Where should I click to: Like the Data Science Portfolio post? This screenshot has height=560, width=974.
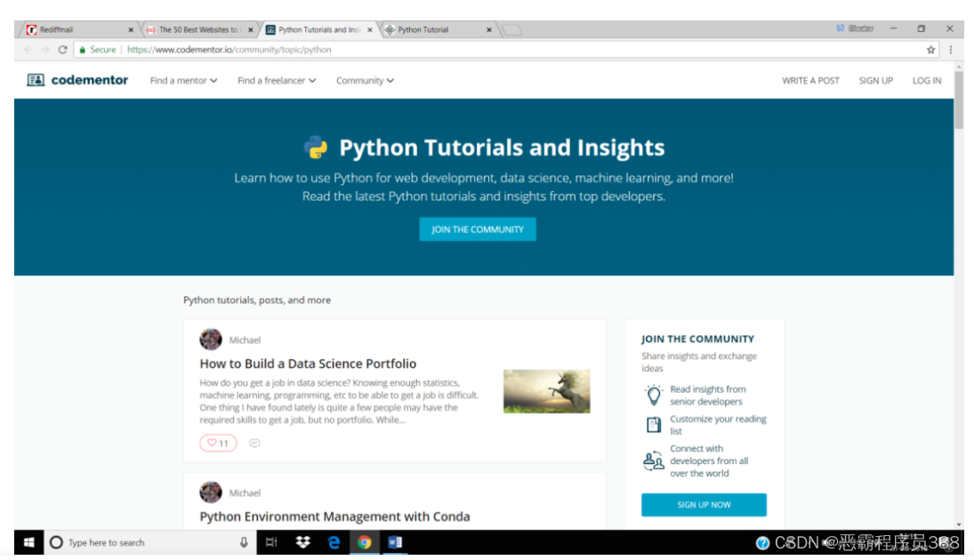click(x=217, y=442)
